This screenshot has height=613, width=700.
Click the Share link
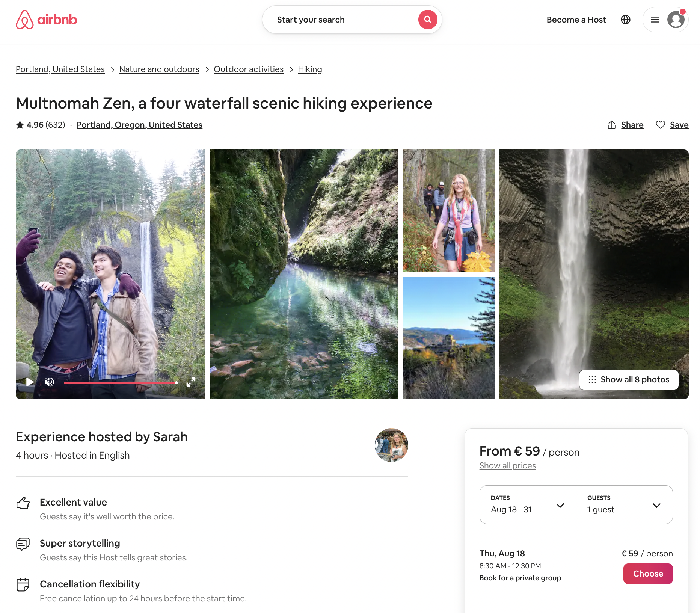point(632,125)
